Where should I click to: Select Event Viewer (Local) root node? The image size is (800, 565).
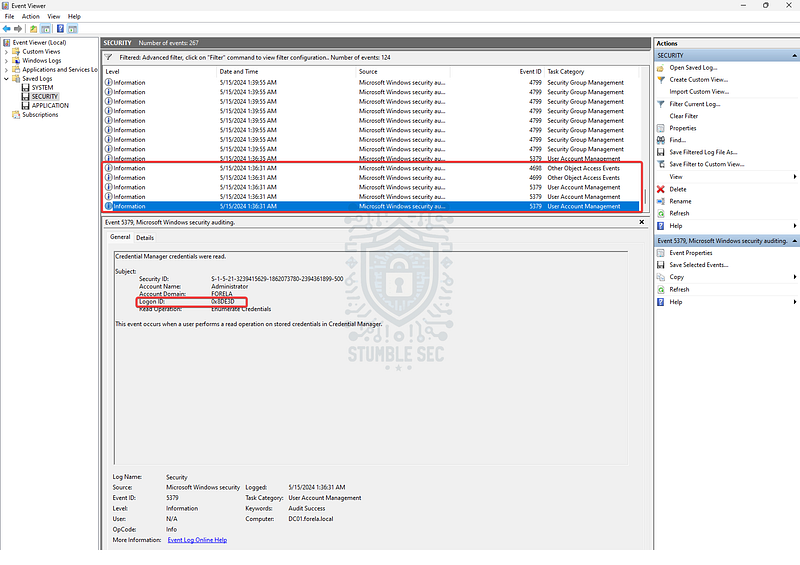point(39,42)
